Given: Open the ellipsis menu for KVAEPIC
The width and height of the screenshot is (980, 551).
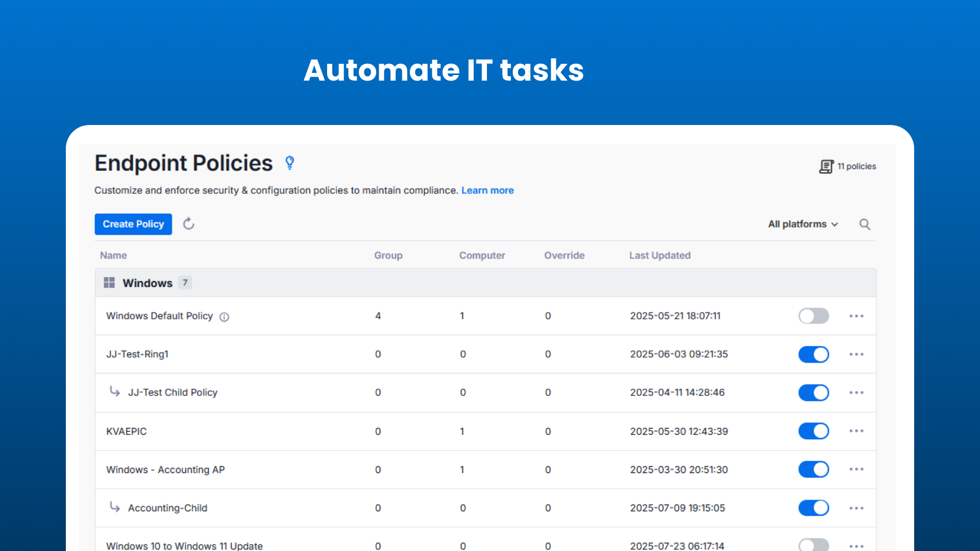Looking at the screenshot, I should [x=856, y=431].
